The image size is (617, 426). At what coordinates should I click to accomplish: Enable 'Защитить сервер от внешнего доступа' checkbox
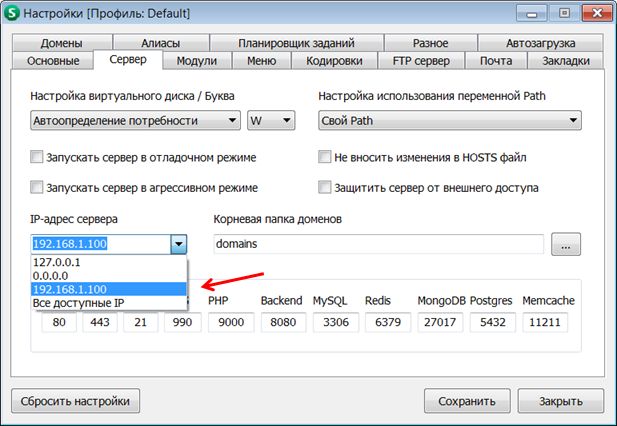tap(324, 187)
